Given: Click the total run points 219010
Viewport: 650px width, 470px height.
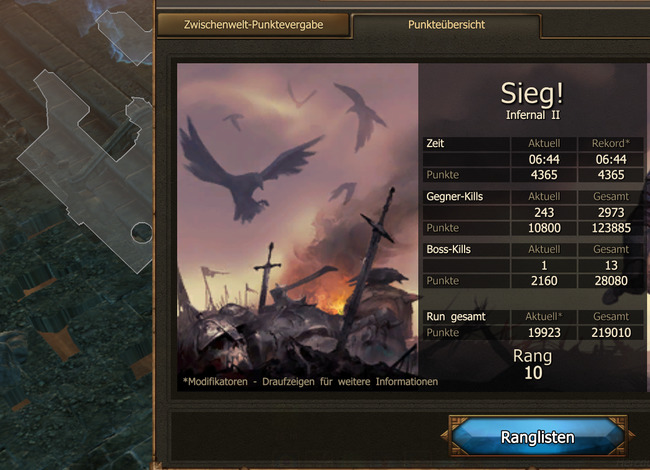Looking at the screenshot, I should pos(611,332).
